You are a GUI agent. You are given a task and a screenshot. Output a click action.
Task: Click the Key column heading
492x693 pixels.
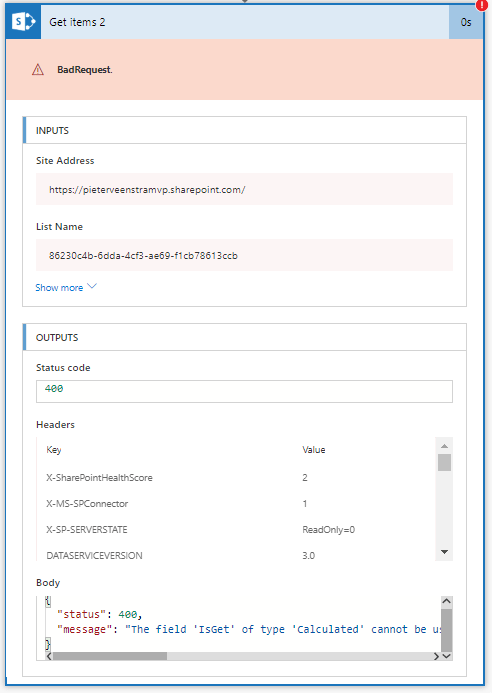click(x=54, y=450)
